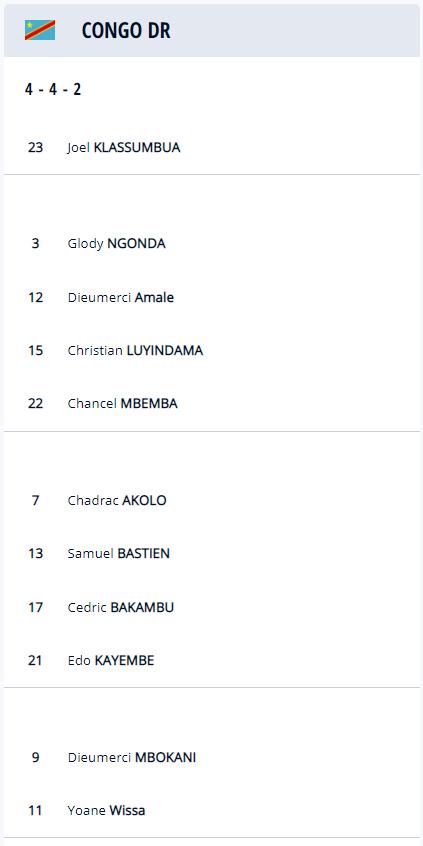
Task: Click shirt number 15
Action: 36,350
